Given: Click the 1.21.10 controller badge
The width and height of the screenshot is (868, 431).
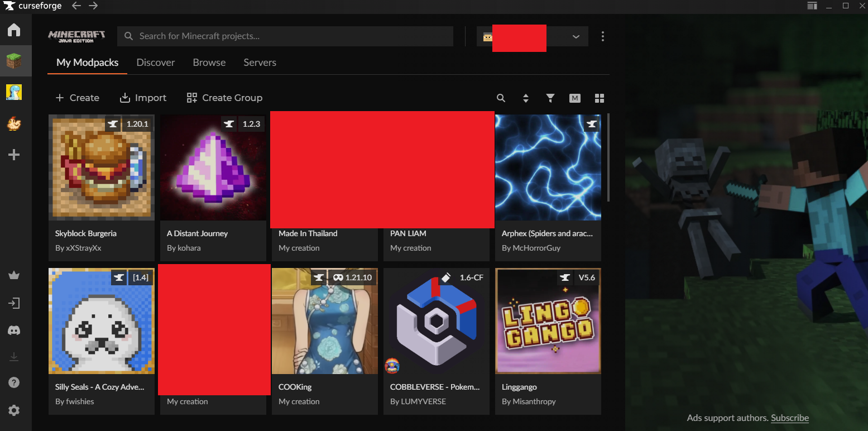Looking at the screenshot, I should (x=352, y=277).
